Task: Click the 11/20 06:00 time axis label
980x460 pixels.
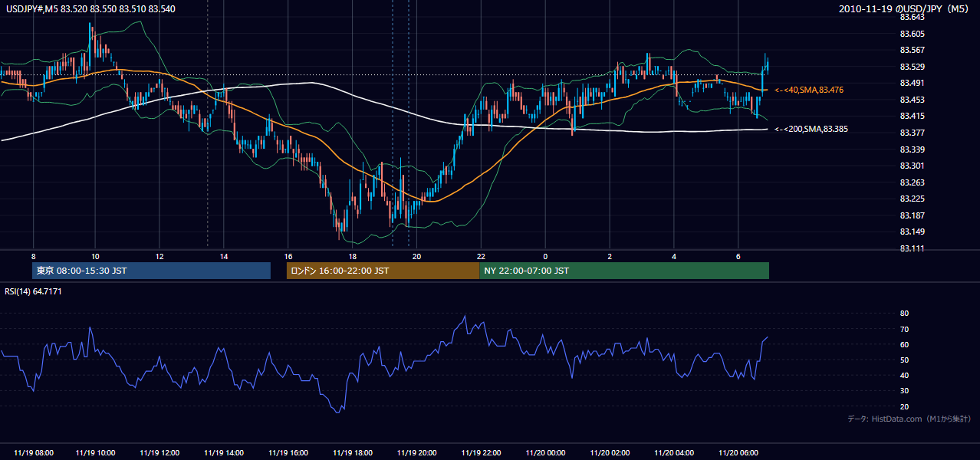Action: click(x=738, y=453)
